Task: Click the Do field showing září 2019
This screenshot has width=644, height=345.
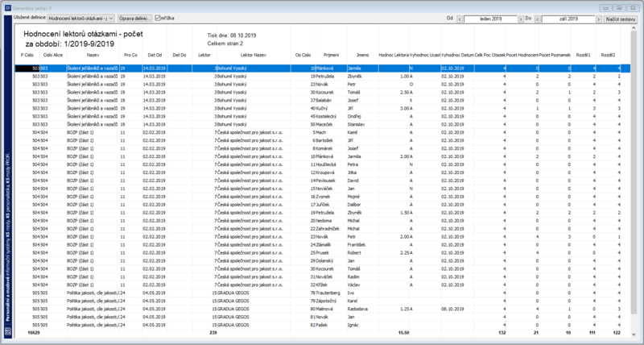Action: click(568, 19)
